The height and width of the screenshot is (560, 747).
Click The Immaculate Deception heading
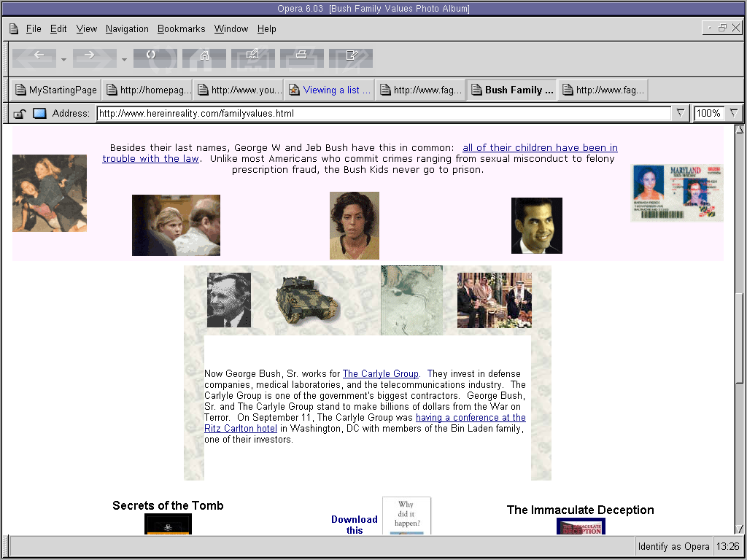click(580, 510)
